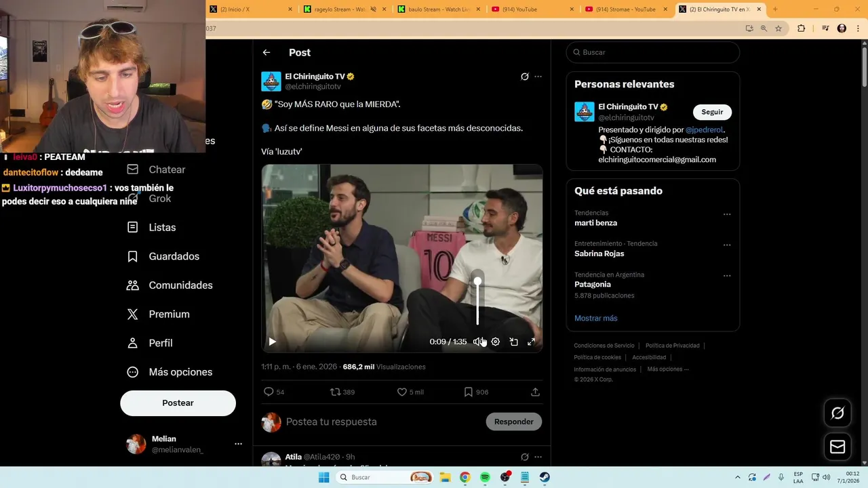Unmute the video via speaker icon
Image resolution: width=868 pixels, height=488 pixels.
[x=477, y=342]
